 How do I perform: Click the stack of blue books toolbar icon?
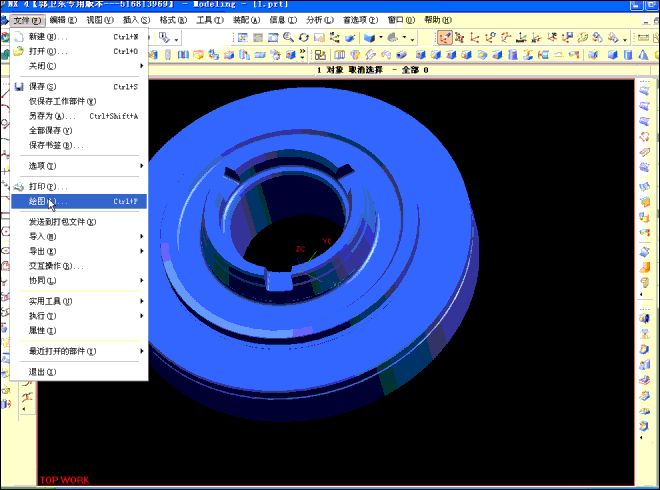183,55
